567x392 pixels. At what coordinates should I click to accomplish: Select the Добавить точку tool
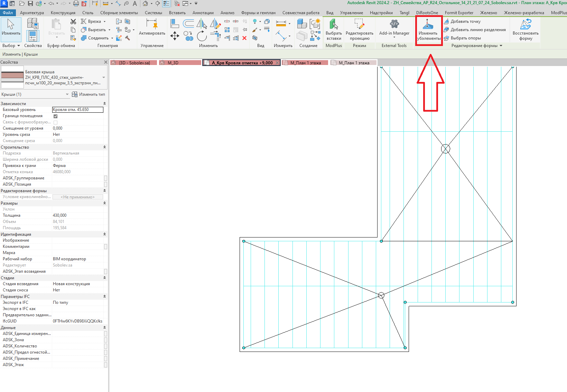click(x=462, y=21)
